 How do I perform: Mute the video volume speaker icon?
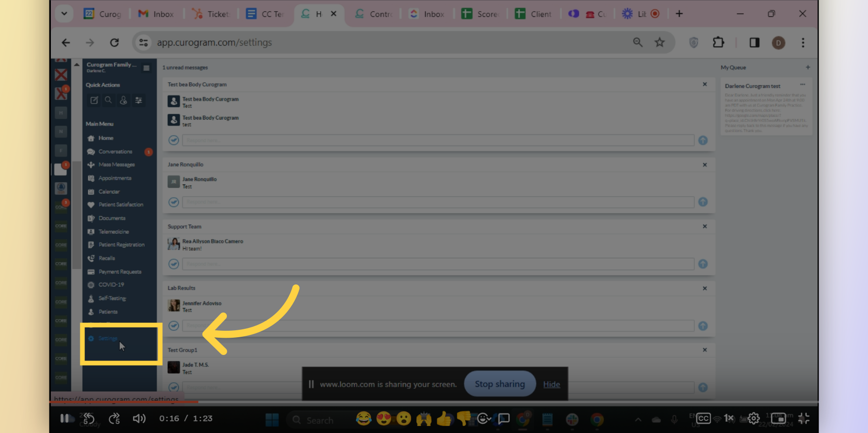tap(139, 419)
